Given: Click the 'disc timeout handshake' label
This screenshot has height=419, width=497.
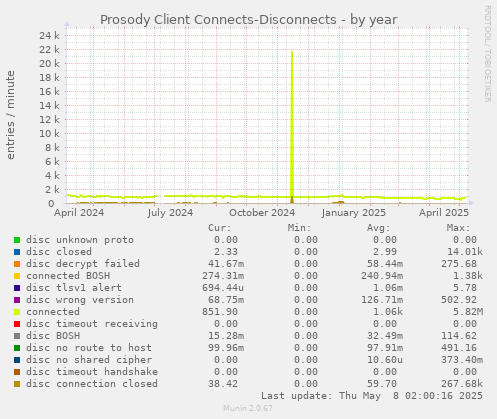Looking at the screenshot, I should tap(92, 372).
